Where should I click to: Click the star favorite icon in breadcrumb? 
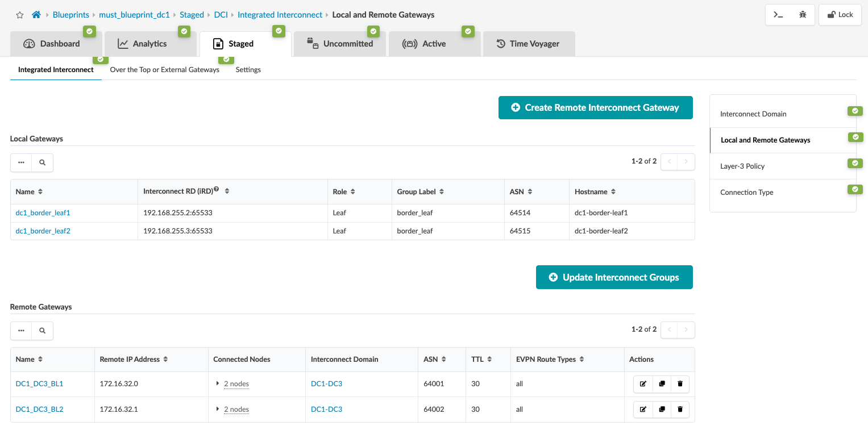20,15
